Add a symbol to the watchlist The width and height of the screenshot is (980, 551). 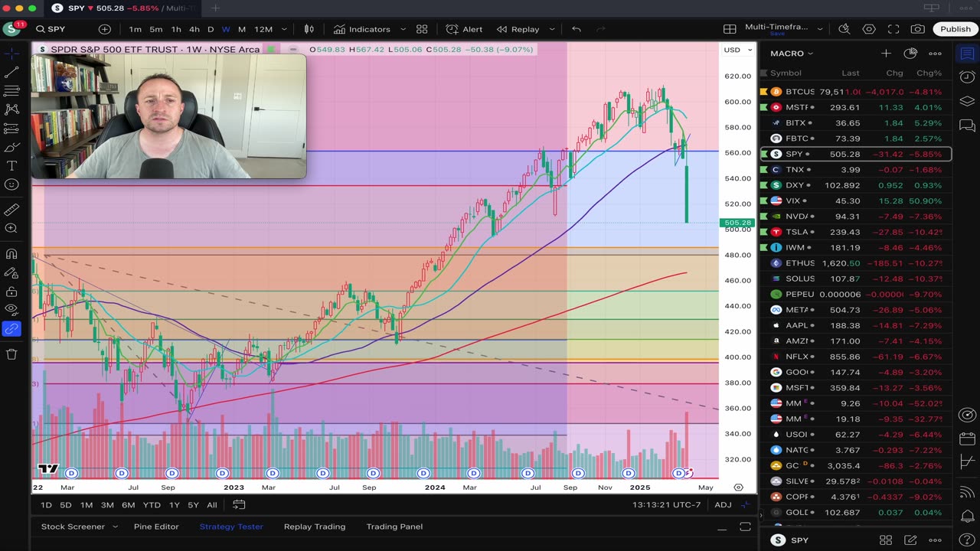point(886,54)
